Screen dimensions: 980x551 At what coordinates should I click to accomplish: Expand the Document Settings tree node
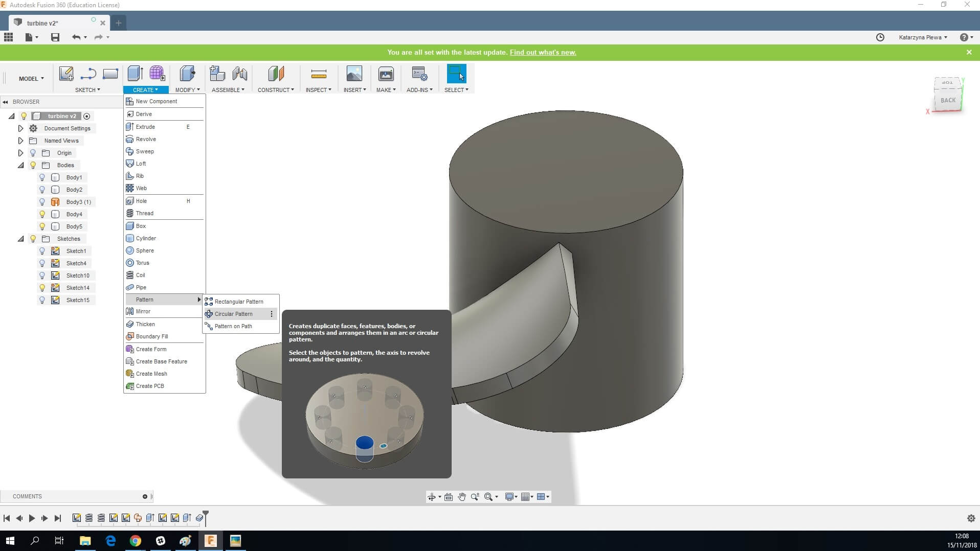pos(20,128)
